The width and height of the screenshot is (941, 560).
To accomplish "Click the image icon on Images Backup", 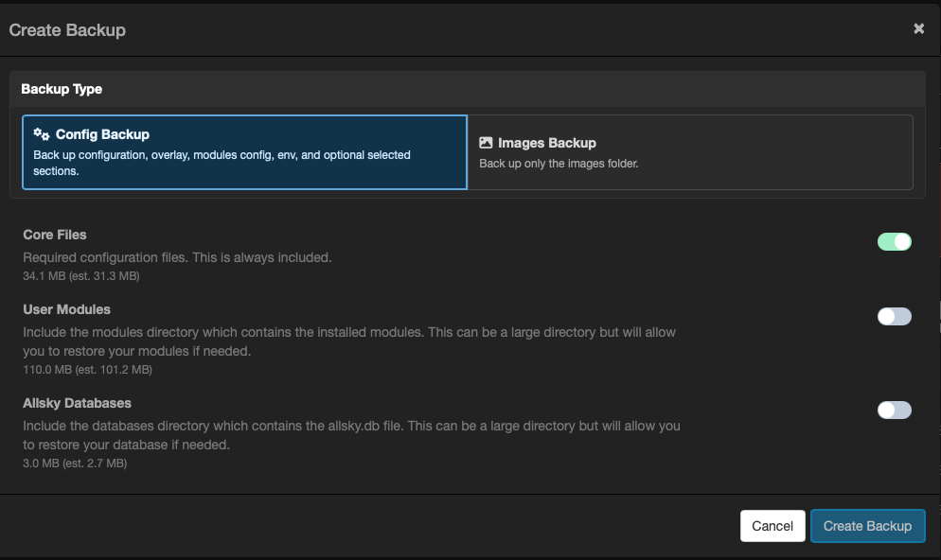I will coord(487,143).
